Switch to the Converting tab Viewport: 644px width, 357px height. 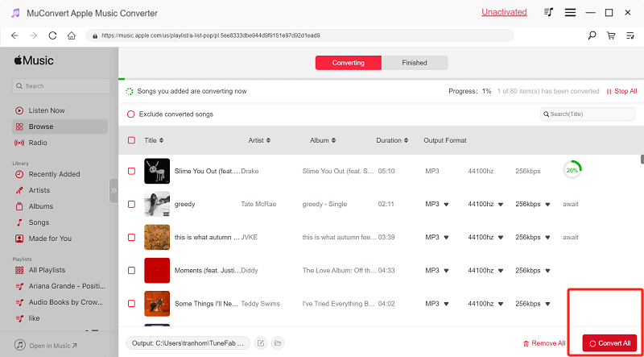349,63
